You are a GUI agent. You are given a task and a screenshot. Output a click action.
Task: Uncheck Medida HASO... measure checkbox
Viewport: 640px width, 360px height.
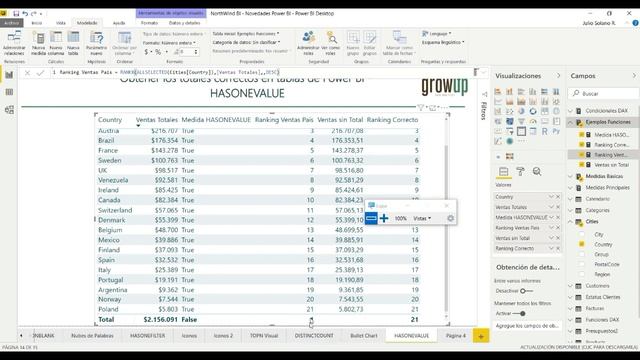point(582,134)
